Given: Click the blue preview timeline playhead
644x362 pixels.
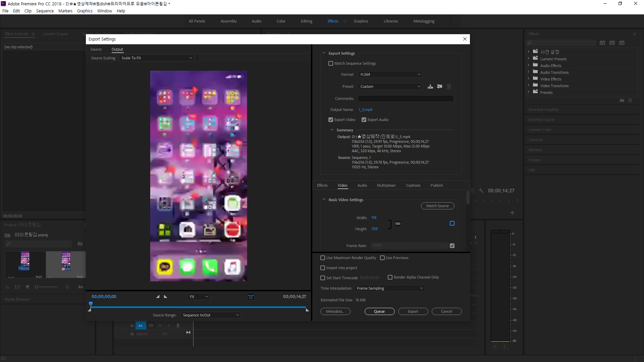Looking at the screenshot, I should 91,304.
